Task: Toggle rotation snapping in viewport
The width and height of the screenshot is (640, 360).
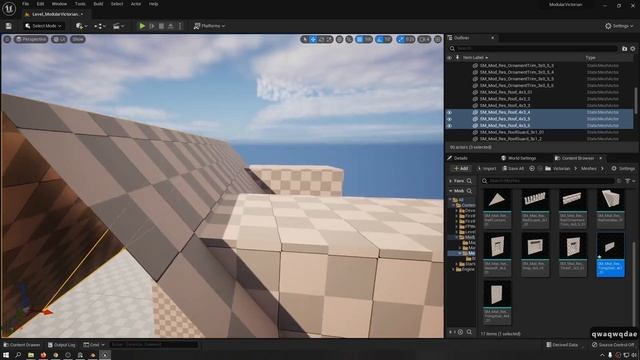Action: coord(380,39)
